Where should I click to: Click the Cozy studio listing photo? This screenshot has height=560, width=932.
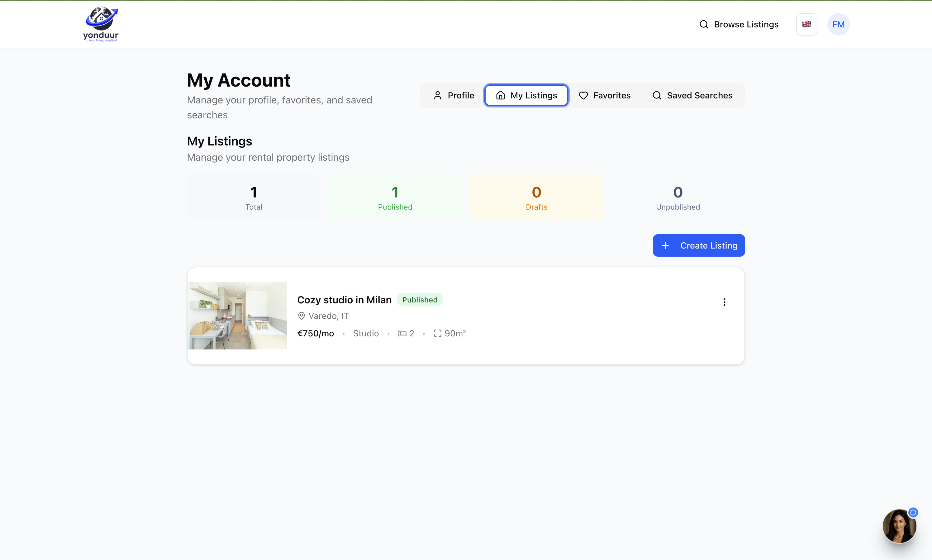[x=238, y=316]
